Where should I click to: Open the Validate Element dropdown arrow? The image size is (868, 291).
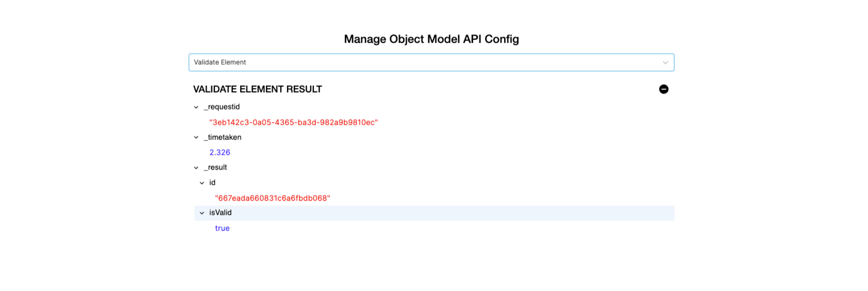[665, 63]
